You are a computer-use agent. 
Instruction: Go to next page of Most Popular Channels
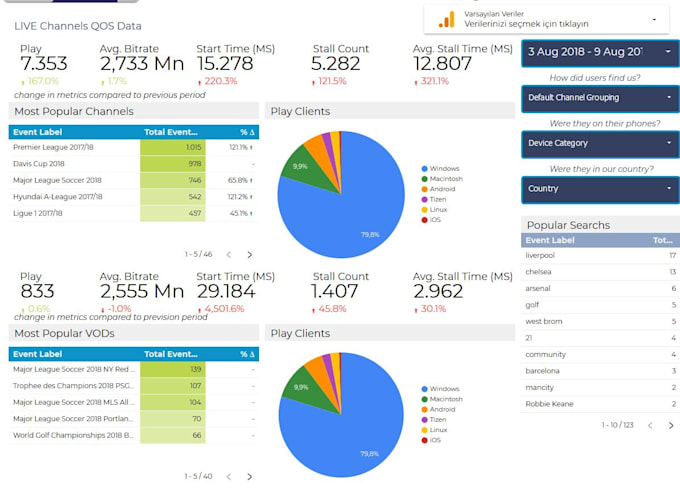[x=250, y=255]
